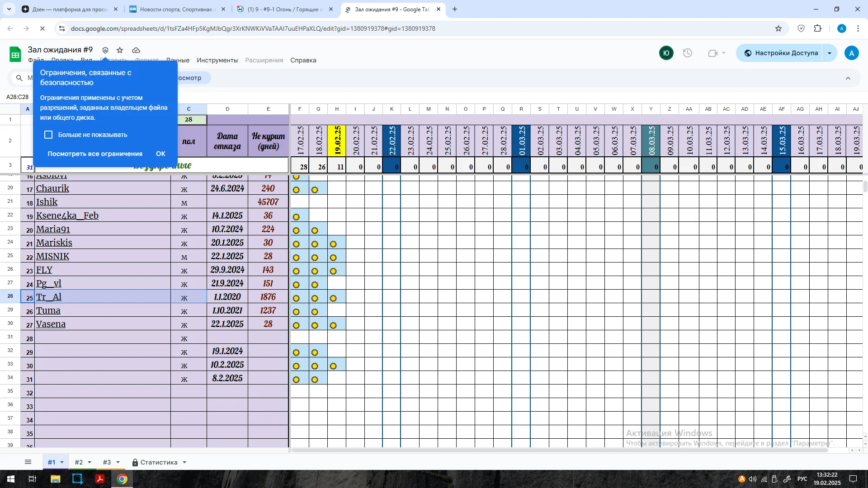Open the Инструменты menu

click(217, 60)
